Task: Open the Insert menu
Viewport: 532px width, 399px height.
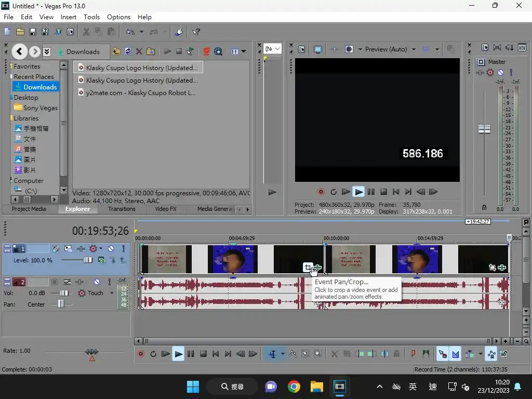Action: (x=69, y=17)
